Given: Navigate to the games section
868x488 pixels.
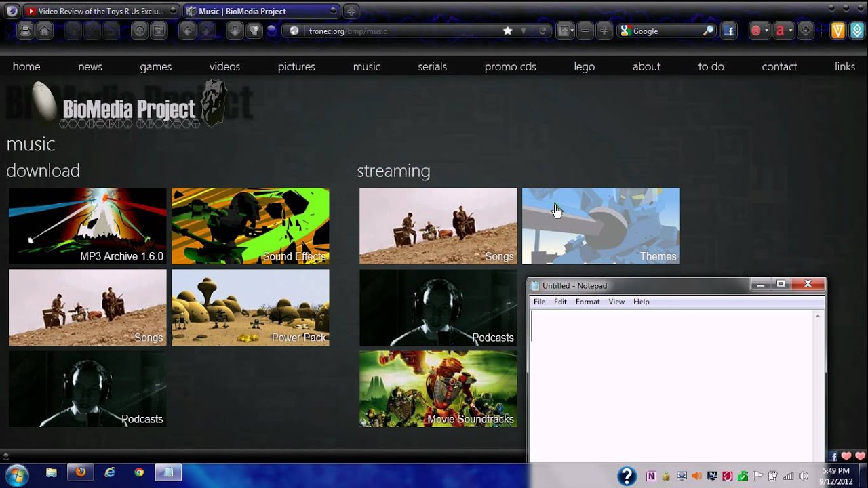Looking at the screenshot, I should [156, 66].
